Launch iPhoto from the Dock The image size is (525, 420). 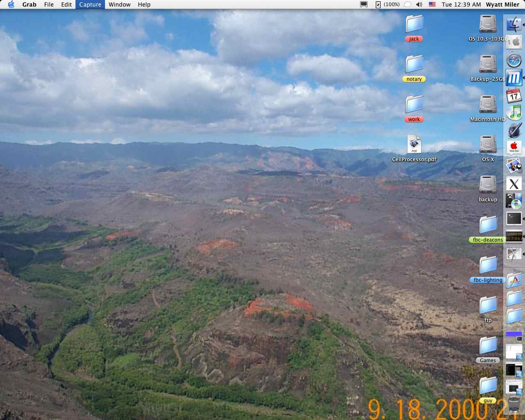click(x=514, y=166)
